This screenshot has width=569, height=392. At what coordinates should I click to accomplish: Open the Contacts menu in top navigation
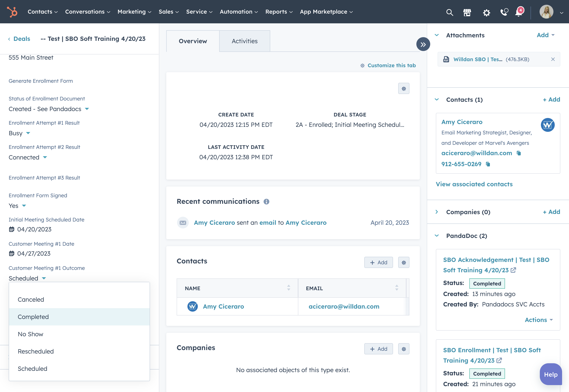[x=43, y=12]
